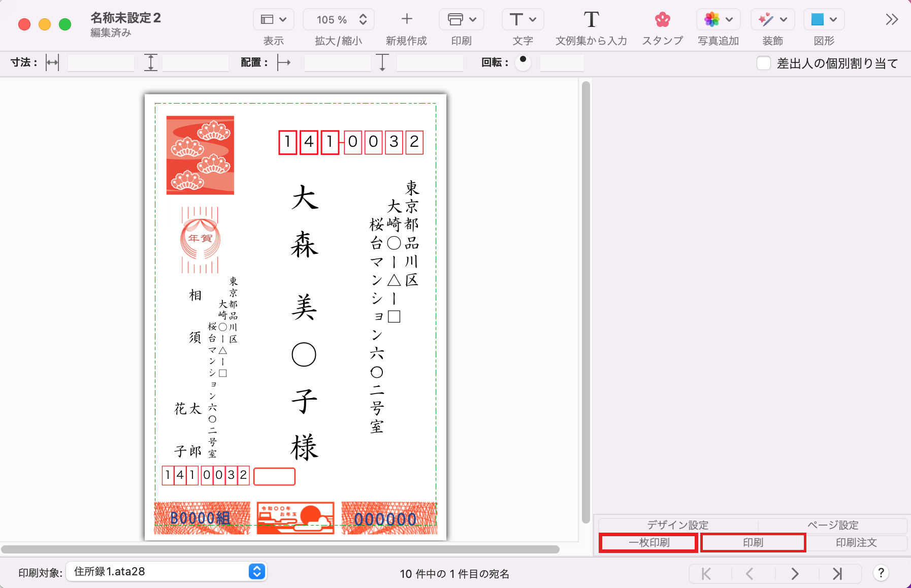The width and height of the screenshot is (911, 588).
Task: Open the スタンプ flower stamp tool
Action: (662, 20)
